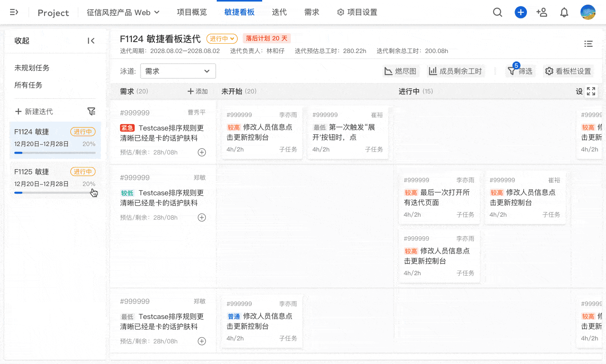
Task: Click the search magnifier icon
Action: tap(497, 12)
